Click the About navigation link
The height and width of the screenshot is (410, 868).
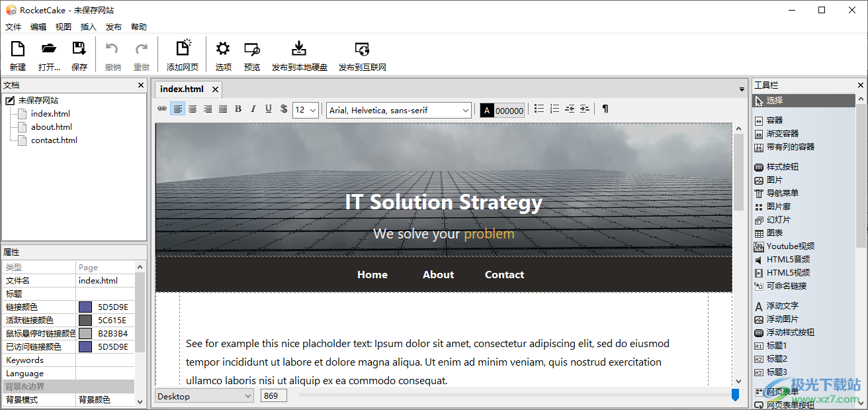click(x=438, y=275)
